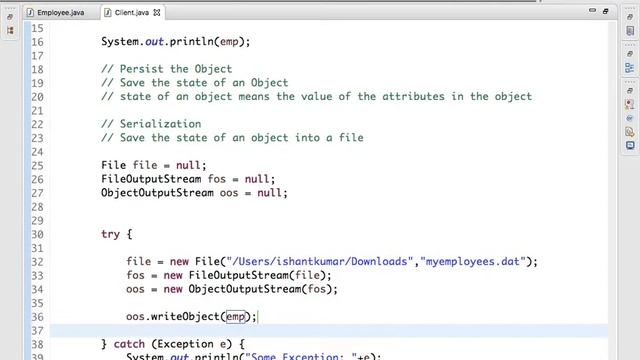Click the comment about attributes in the object

316,97
